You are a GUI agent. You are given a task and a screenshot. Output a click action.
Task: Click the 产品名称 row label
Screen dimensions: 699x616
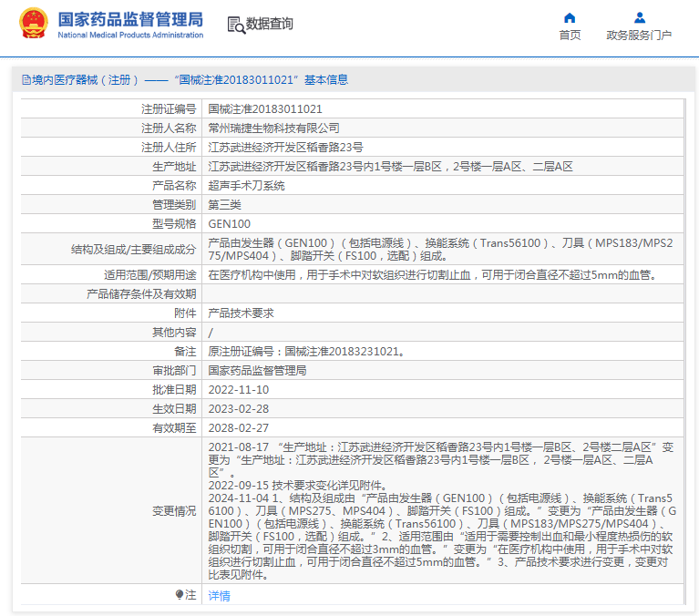174,186
